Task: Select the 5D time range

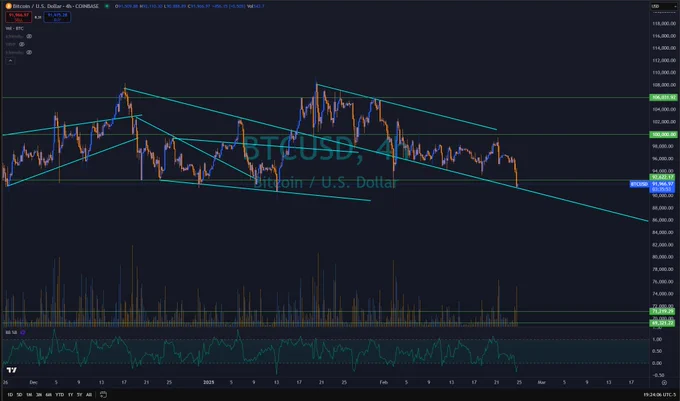Action: [x=20, y=394]
